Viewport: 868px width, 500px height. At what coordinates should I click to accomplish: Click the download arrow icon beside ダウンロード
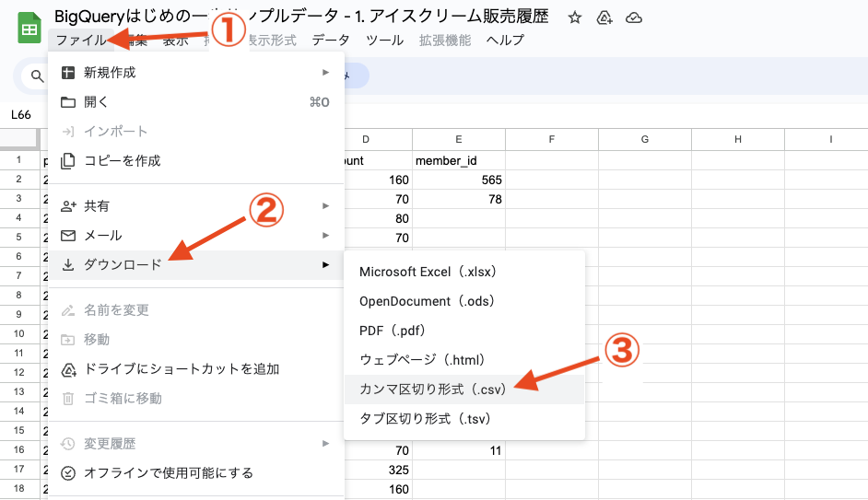68,265
